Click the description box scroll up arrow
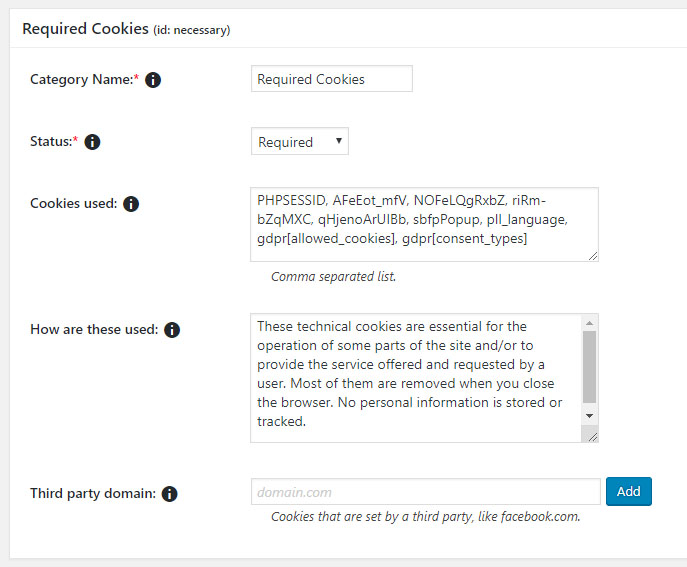Screen dimensions: 687x567 tap(590, 323)
